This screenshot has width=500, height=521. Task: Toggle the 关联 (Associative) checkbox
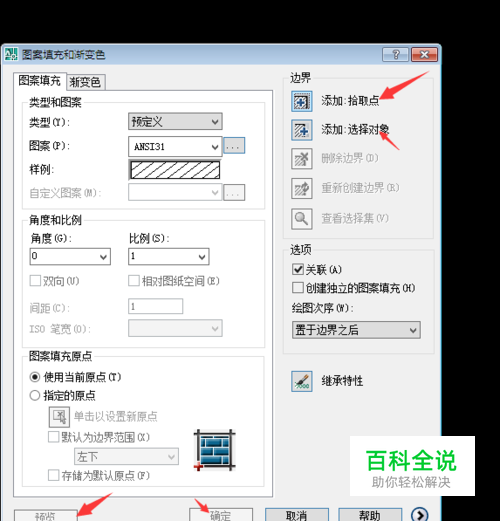pos(298,269)
